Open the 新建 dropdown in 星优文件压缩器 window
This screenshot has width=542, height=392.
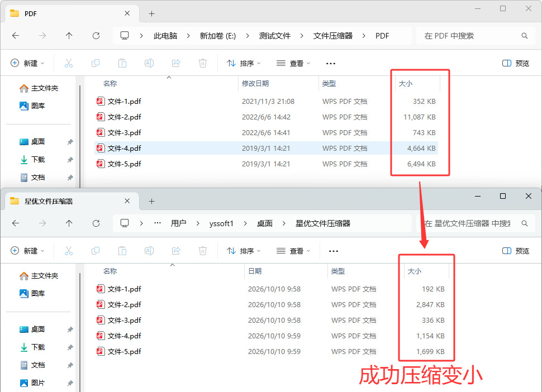[x=27, y=251]
